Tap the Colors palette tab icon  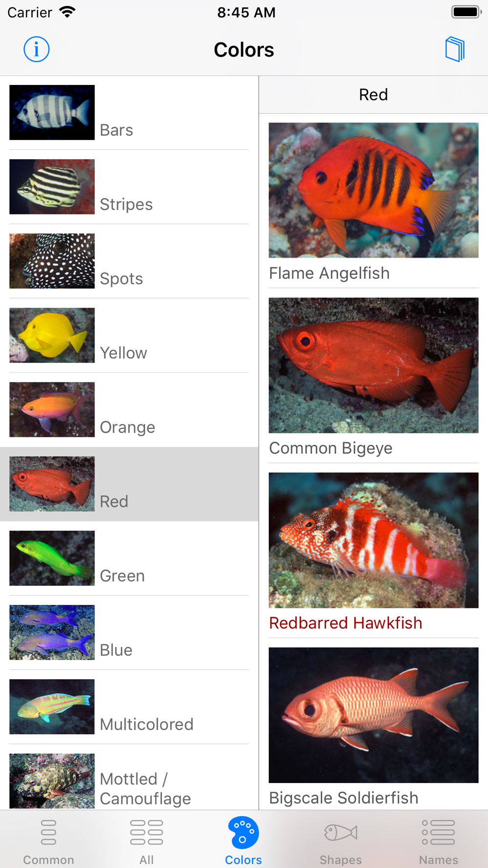coord(243,833)
